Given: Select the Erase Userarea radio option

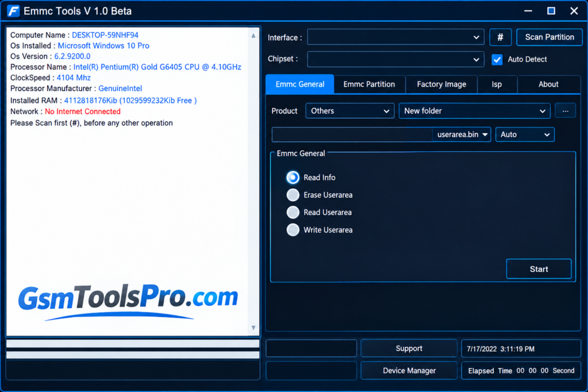Looking at the screenshot, I should tap(293, 195).
